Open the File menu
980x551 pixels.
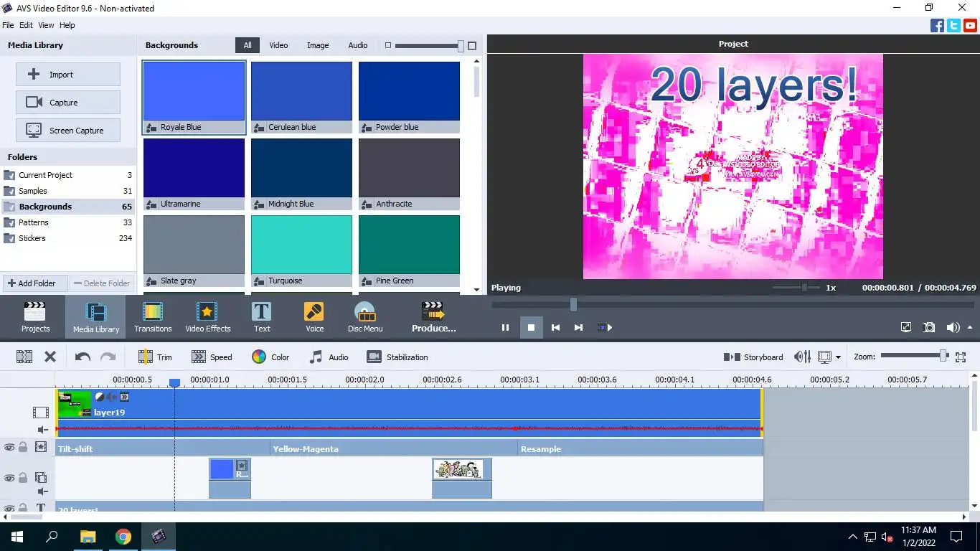tap(8, 25)
